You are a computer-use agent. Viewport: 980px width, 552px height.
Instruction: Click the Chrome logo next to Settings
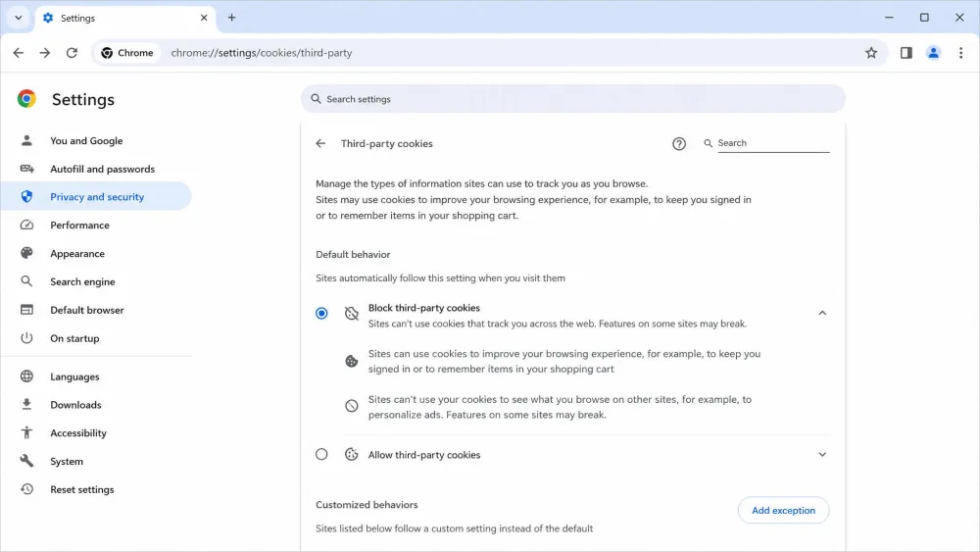(x=26, y=99)
